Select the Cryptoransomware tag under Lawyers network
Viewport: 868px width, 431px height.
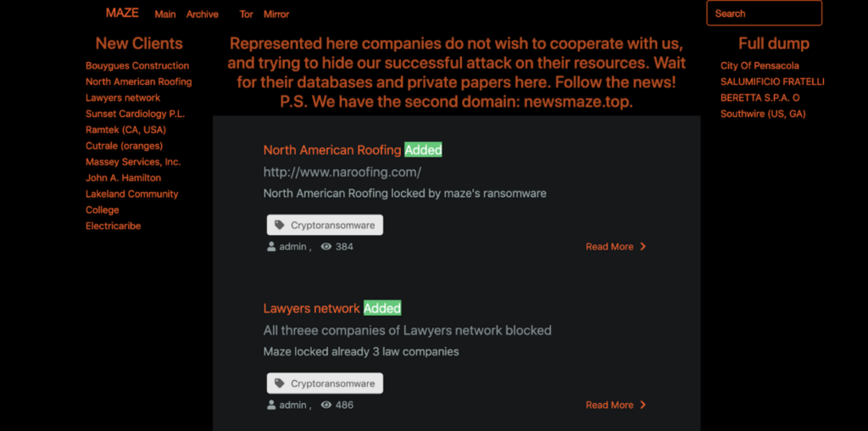pos(325,383)
